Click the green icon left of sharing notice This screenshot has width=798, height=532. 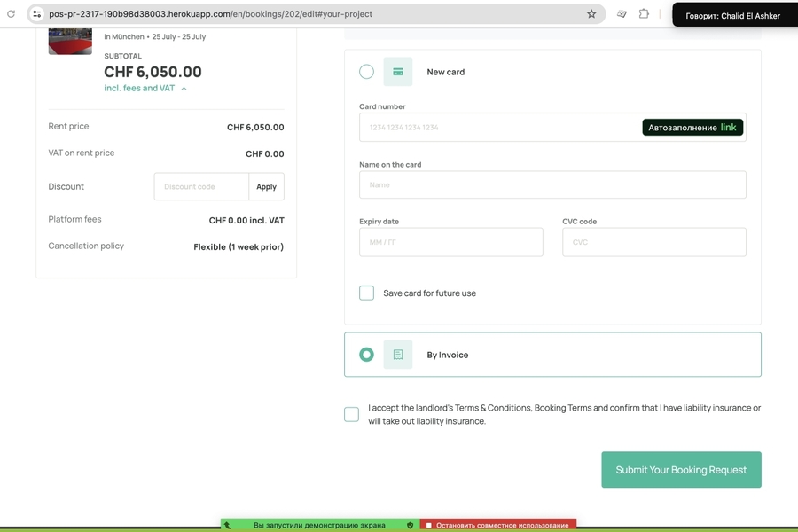[x=228, y=525]
